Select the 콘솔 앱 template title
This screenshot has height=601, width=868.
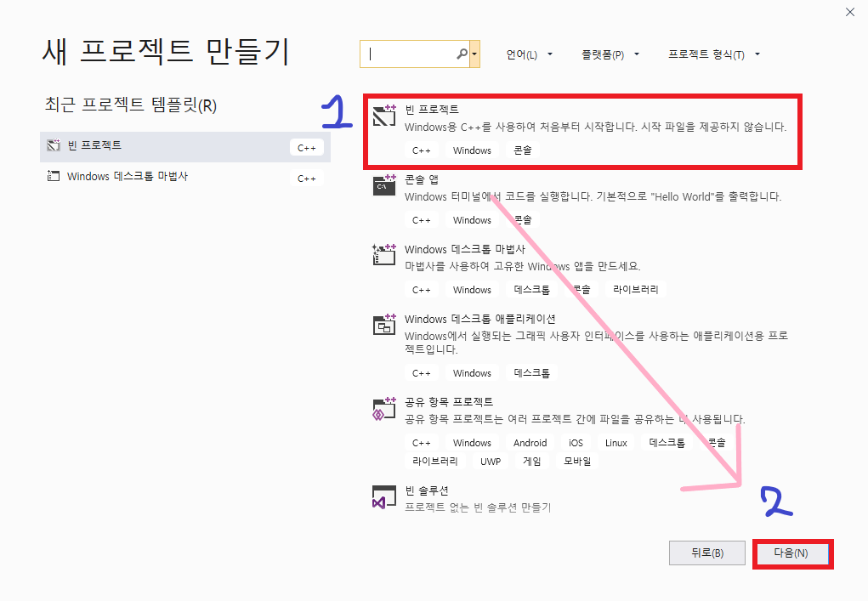point(422,179)
